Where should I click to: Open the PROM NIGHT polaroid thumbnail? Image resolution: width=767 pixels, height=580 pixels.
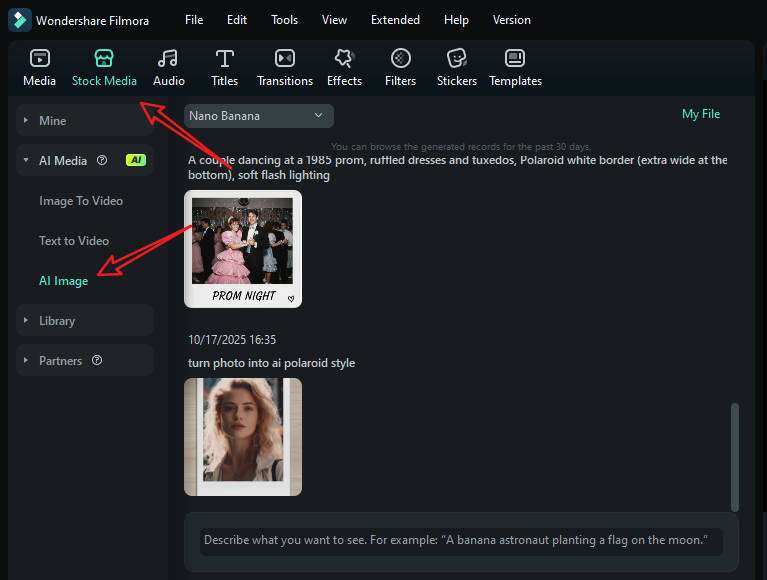click(x=243, y=249)
